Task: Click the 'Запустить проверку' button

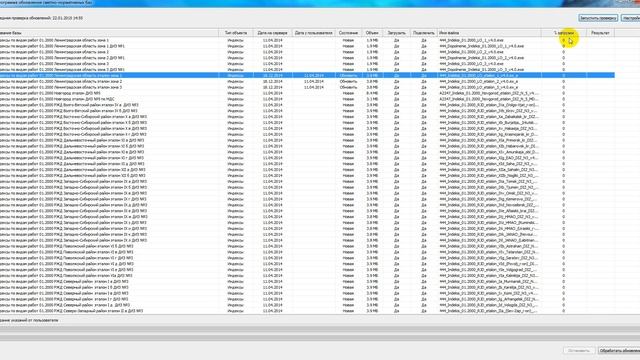Action: pos(598,18)
